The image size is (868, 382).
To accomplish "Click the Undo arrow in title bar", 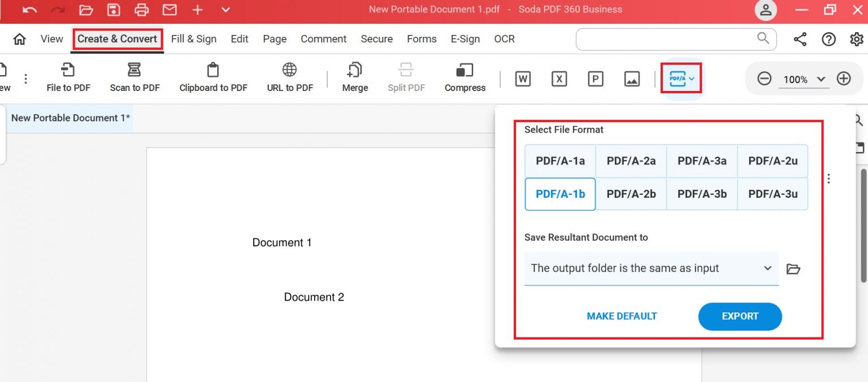I will click(x=30, y=10).
